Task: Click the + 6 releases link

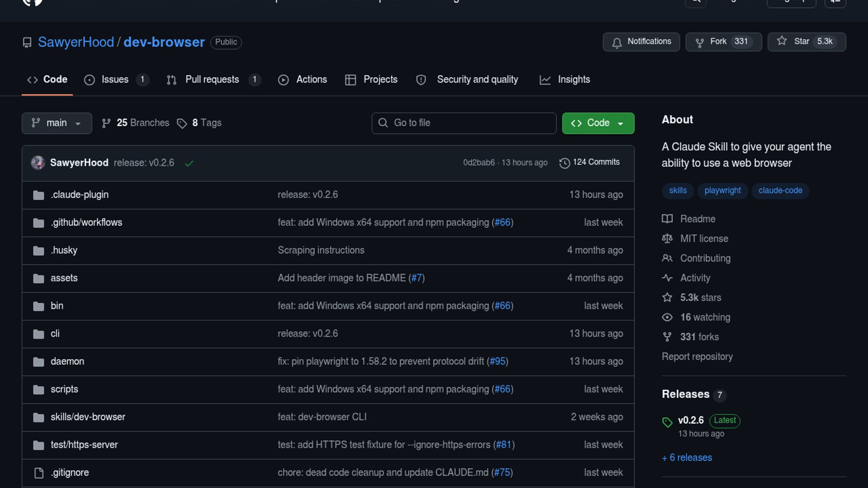Action: click(687, 458)
